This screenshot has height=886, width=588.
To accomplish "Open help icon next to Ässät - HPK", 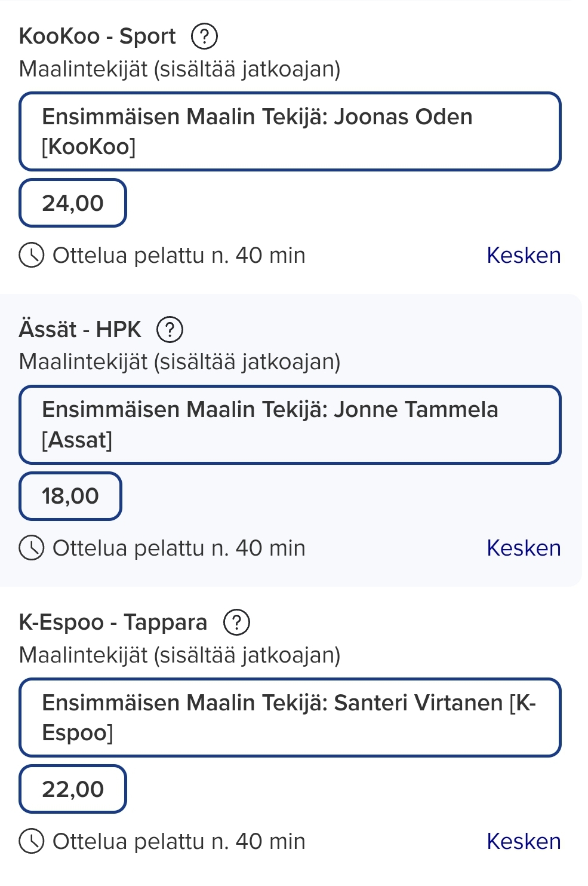I will [x=170, y=329].
